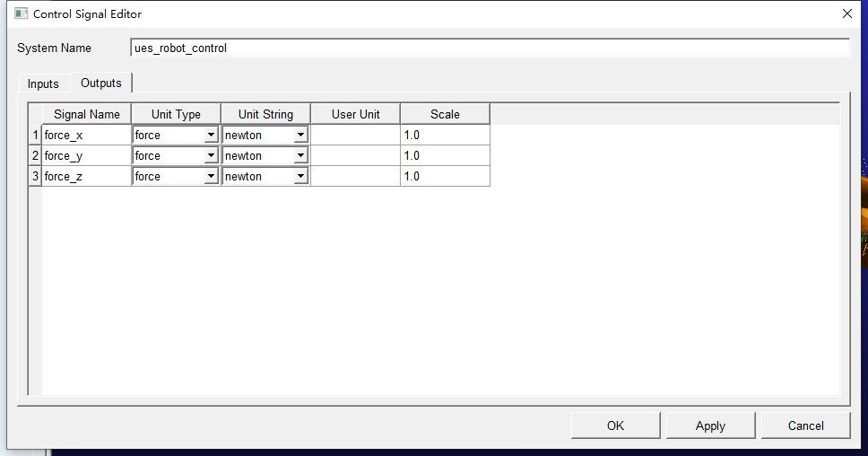Open Unit String dropdown in row 3
The image size is (868, 456).
[x=300, y=177]
